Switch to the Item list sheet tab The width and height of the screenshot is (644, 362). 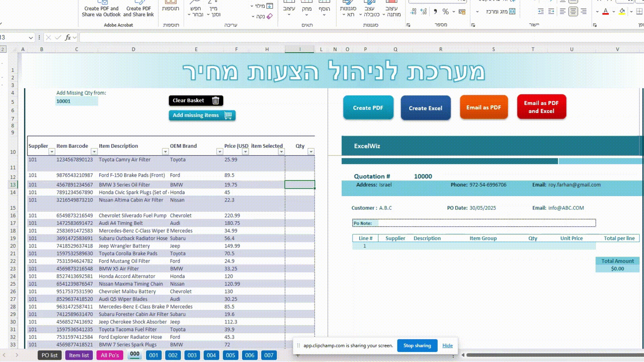[x=79, y=355]
